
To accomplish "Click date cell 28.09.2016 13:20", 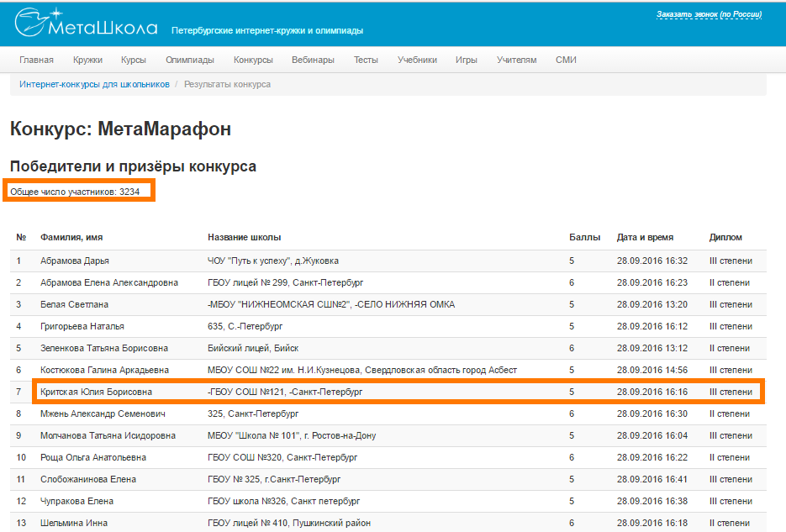I will [x=652, y=304].
